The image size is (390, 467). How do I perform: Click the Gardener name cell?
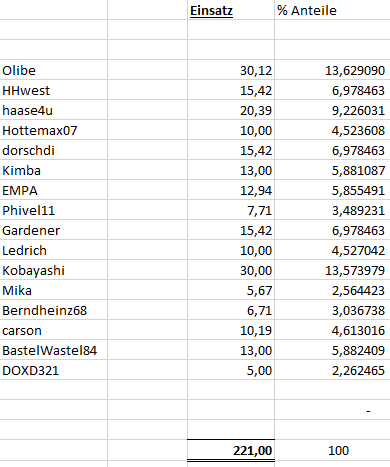click(x=54, y=230)
